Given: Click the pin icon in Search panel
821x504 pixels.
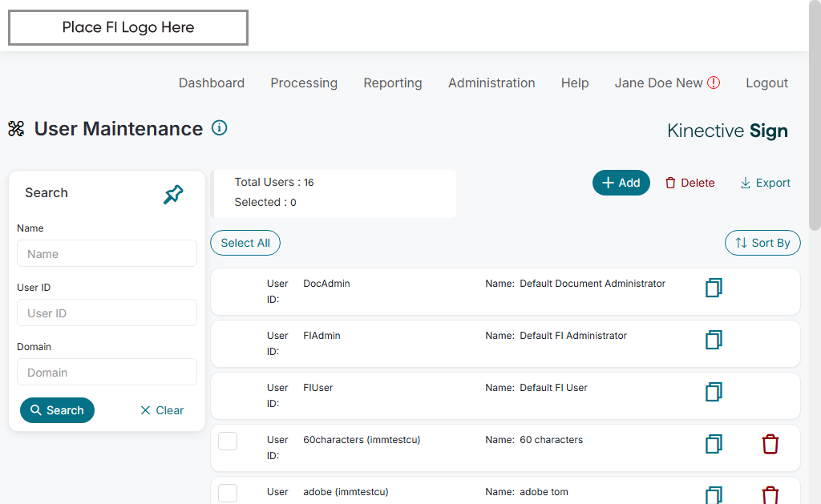Looking at the screenshot, I should click(173, 194).
